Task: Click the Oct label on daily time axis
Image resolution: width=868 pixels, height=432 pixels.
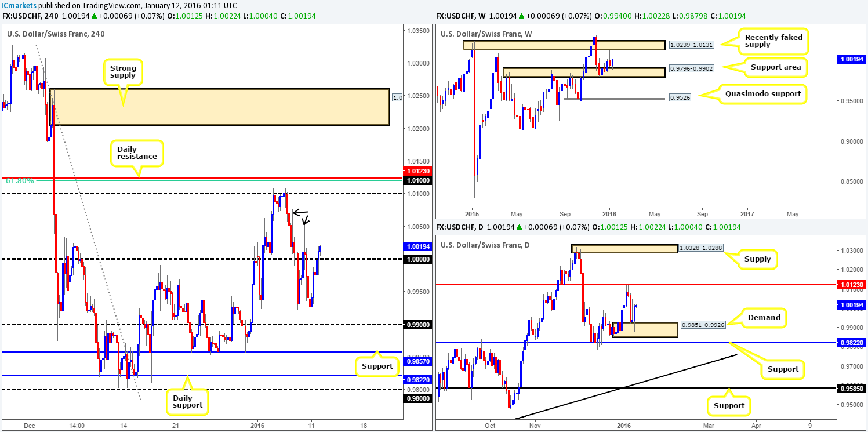Action: pos(490,425)
